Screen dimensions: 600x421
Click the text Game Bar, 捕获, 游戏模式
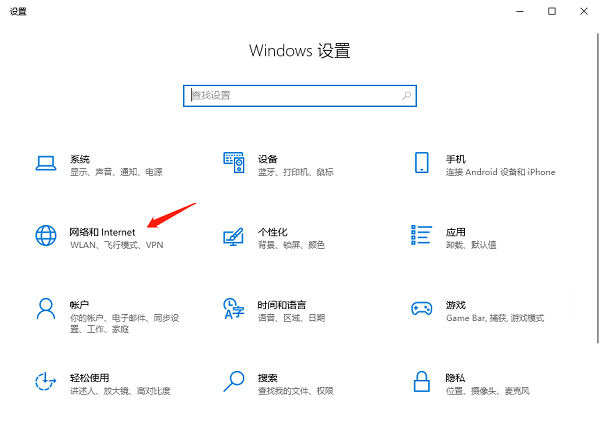(x=495, y=318)
